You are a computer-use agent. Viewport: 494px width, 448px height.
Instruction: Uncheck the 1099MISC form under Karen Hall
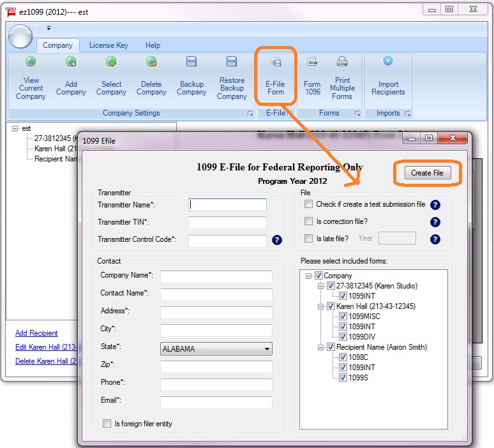pos(343,317)
